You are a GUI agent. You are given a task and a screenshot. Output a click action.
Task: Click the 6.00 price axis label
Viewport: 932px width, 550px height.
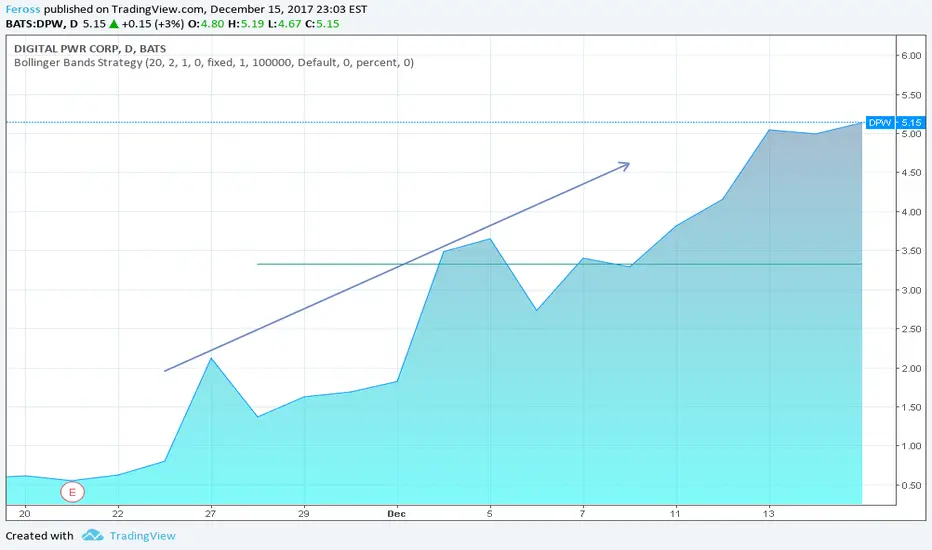coord(911,55)
